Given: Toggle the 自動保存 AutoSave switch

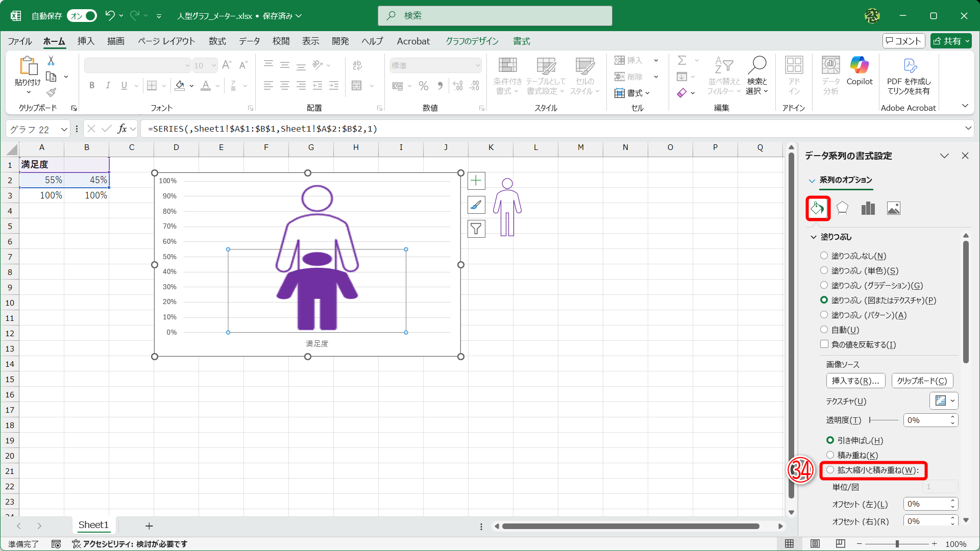Looking at the screenshot, I should [x=83, y=16].
